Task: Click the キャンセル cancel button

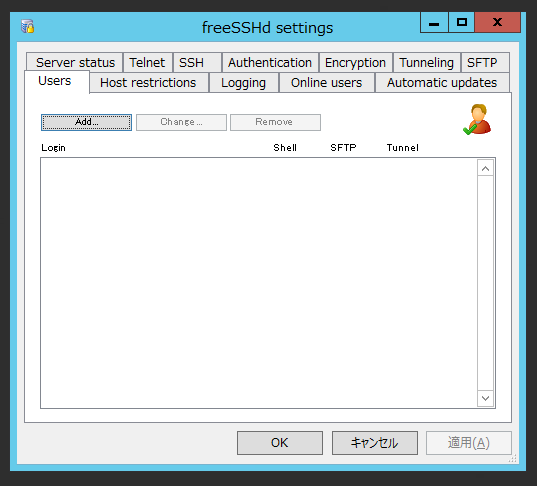Action: [375, 443]
